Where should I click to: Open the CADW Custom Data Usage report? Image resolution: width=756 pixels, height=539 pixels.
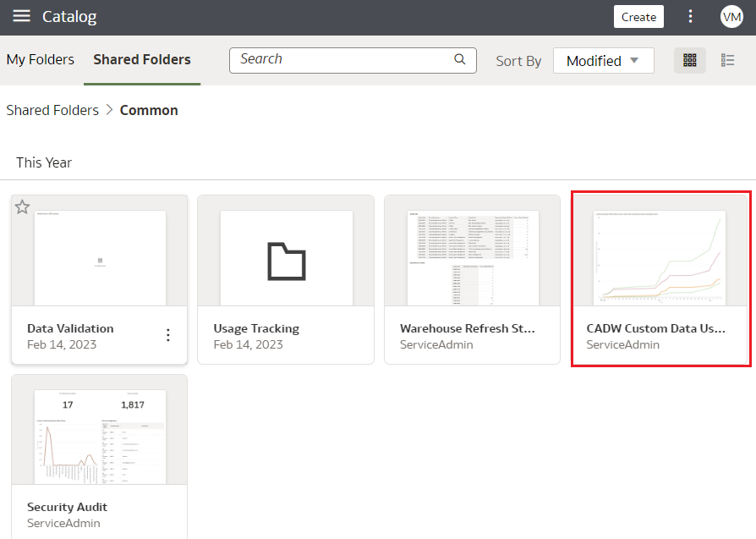click(x=660, y=257)
